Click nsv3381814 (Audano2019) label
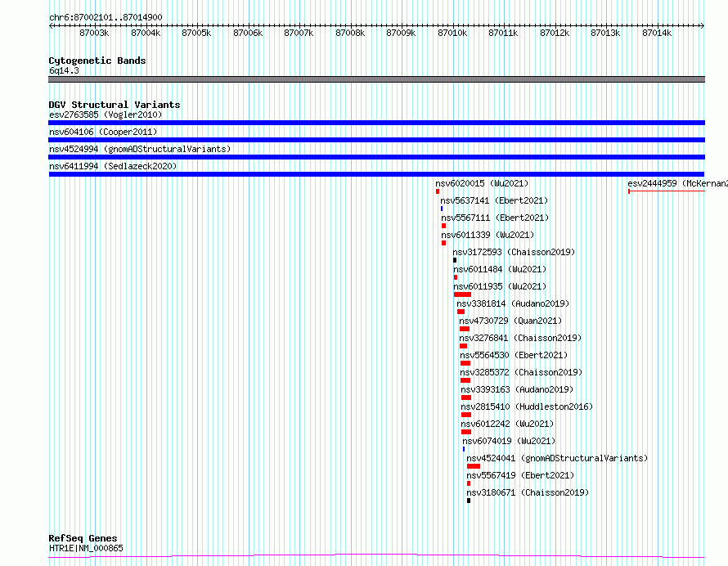The width and height of the screenshot is (728, 566). pos(513,303)
